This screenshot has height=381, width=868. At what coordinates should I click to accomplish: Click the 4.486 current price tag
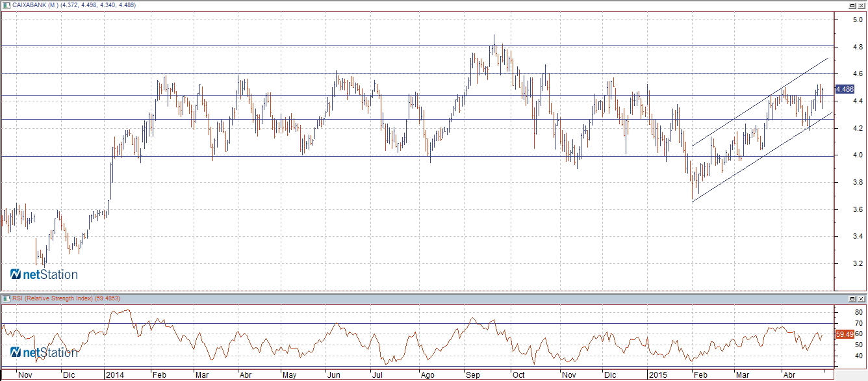[x=845, y=89]
